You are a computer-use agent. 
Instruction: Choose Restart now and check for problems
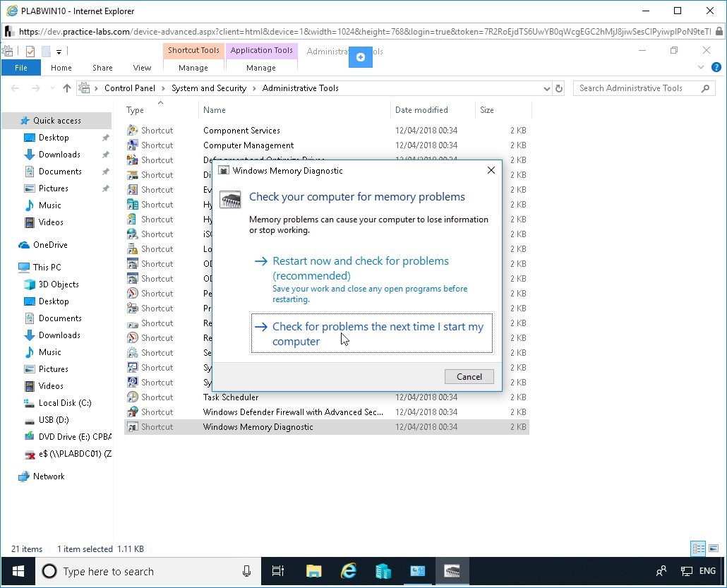tap(371, 279)
